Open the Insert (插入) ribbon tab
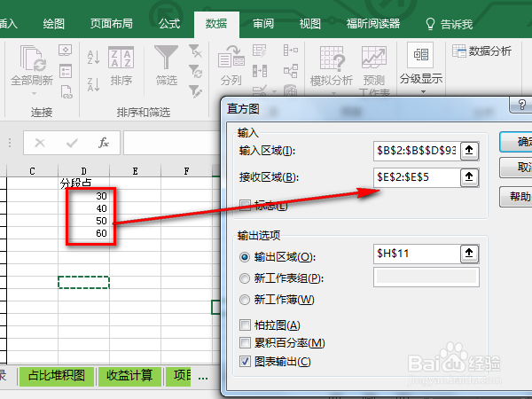Viewport: 532px width, 399px height. click(7, 24)
